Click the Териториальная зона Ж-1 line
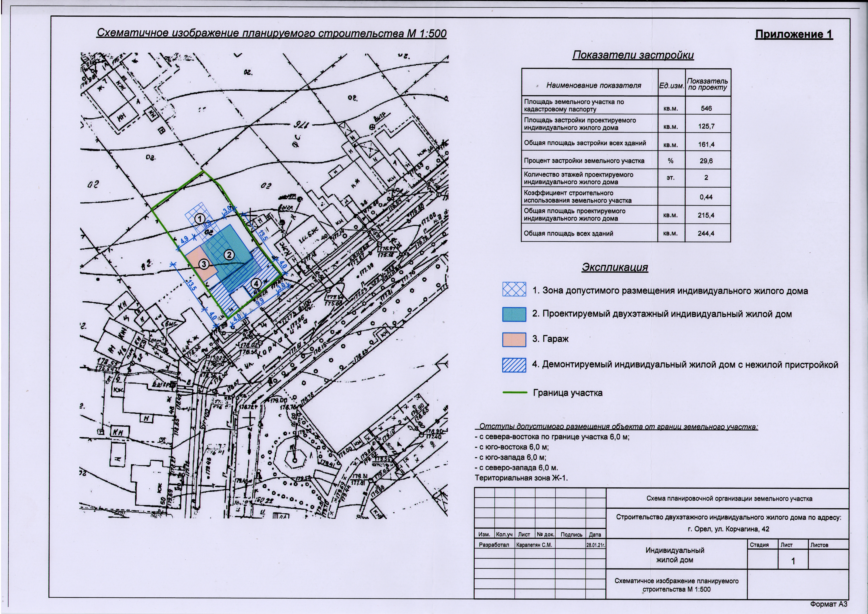The image size is (868, 614). (521, 478)
